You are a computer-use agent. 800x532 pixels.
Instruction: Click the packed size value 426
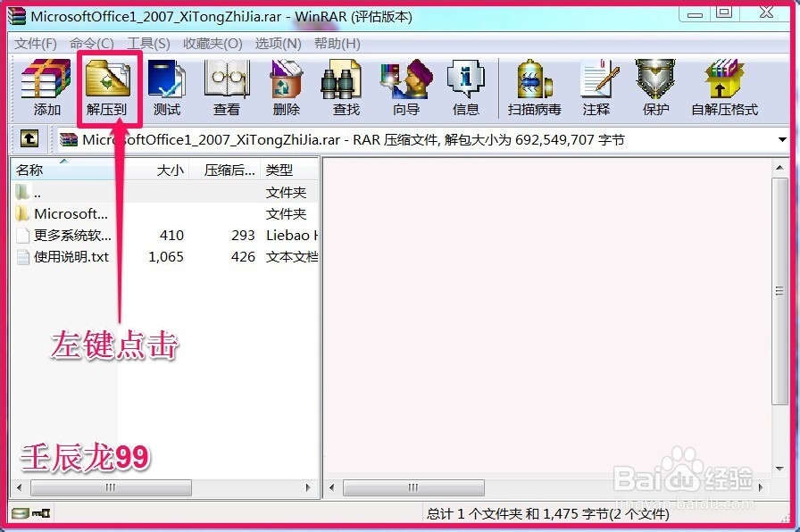tap(243, 256)
